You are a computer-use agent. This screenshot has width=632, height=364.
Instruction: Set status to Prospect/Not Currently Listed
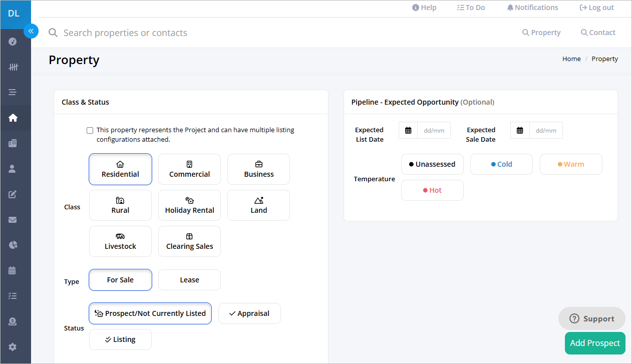(x=150, y=313)
